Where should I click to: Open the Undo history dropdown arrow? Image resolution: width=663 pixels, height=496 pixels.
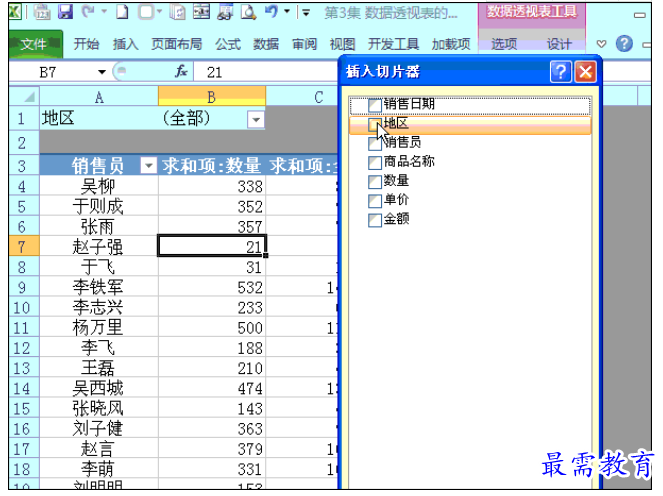pos(287,12)
